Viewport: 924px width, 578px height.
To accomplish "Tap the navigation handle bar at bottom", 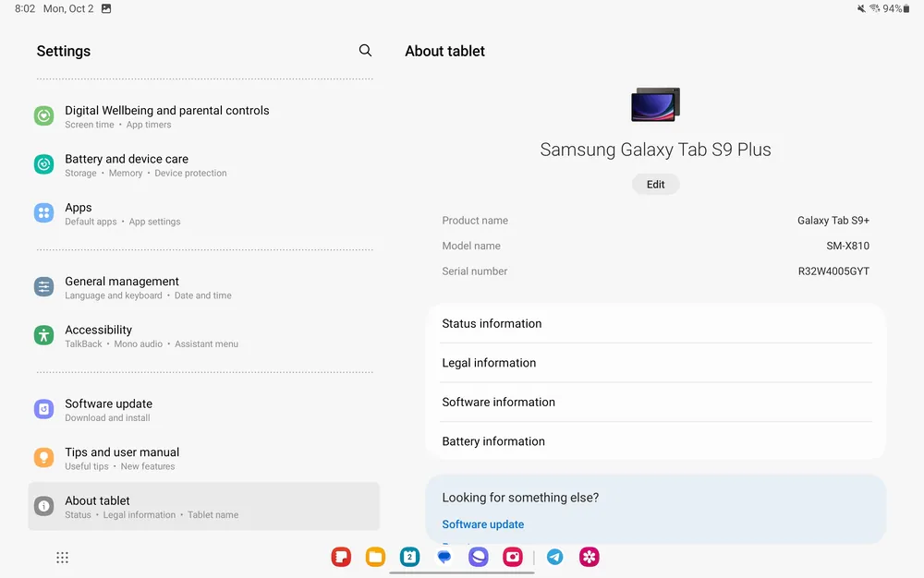I will point(462,572).
